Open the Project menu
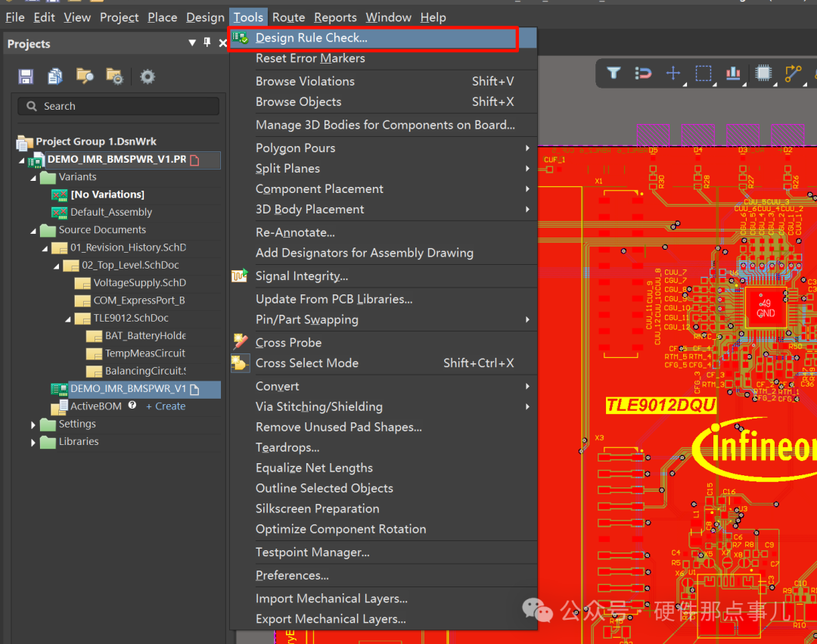Viewport: 817px width, 644px height. (x=120, y=17)
